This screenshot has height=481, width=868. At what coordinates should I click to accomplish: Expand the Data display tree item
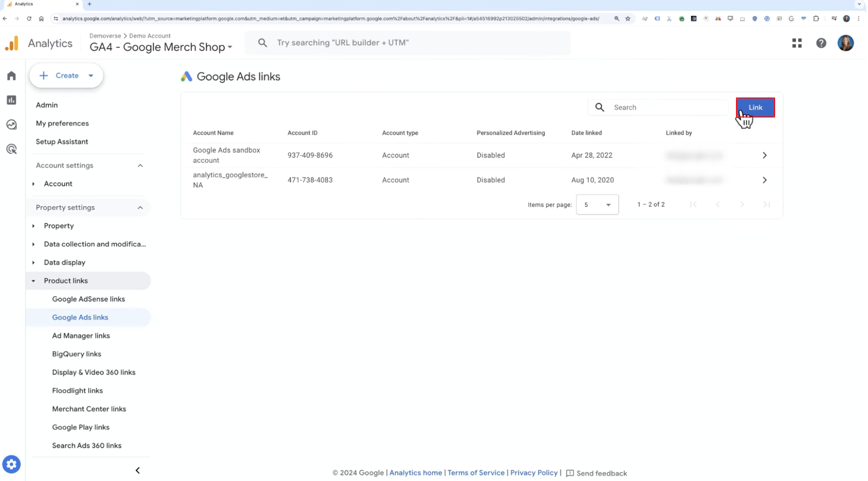[65, 263]
